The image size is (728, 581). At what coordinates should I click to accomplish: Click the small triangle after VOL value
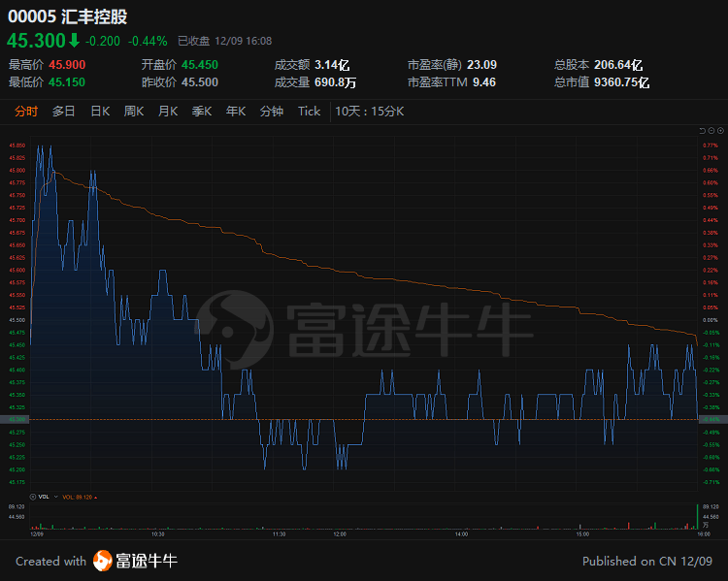(95, 496)
